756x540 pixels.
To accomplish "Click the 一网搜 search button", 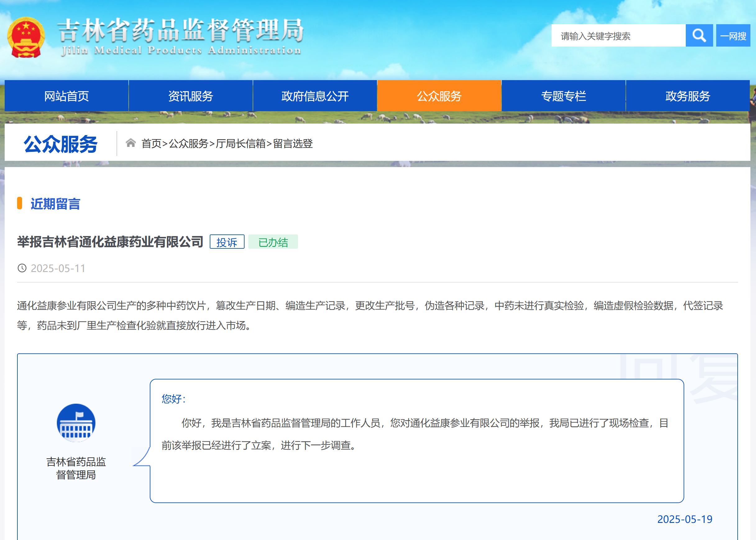I will [733, 35].
